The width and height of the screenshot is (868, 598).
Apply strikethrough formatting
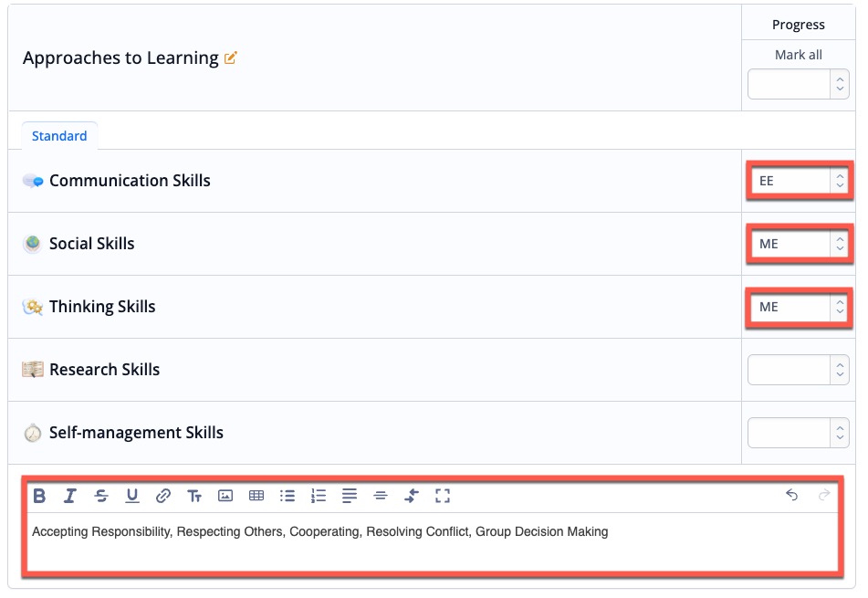pyautogui.click(x=101, y=496)
